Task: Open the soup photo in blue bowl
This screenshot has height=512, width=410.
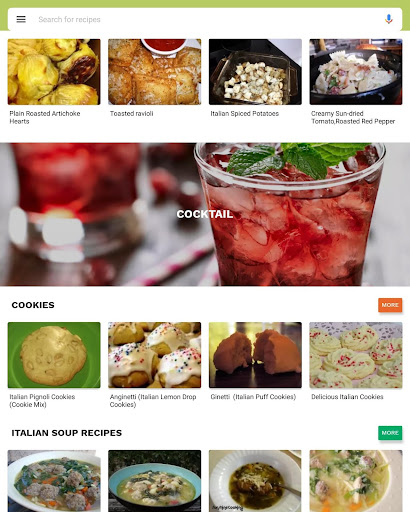Action: 155,481
